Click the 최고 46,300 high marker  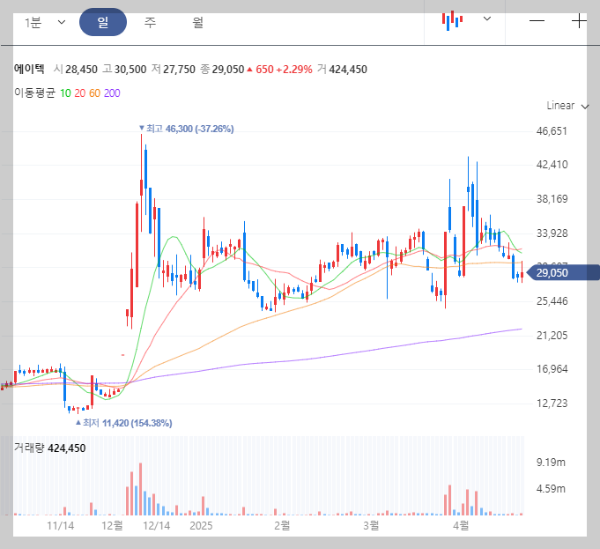[x=186, y=129]
